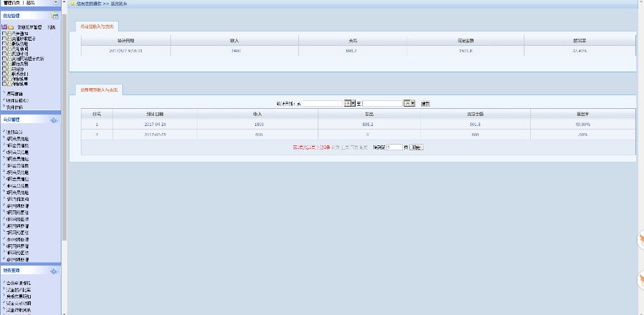Click the .00% rate cell
644x315 pixels.
(x=583, y=135)
